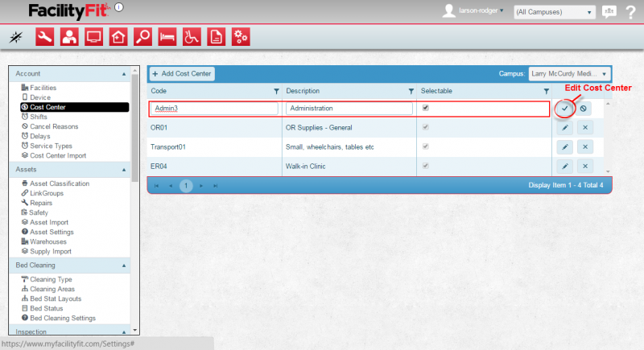Open the monitor display module icon
Screen dimensions: 644x350
point(93,37)
